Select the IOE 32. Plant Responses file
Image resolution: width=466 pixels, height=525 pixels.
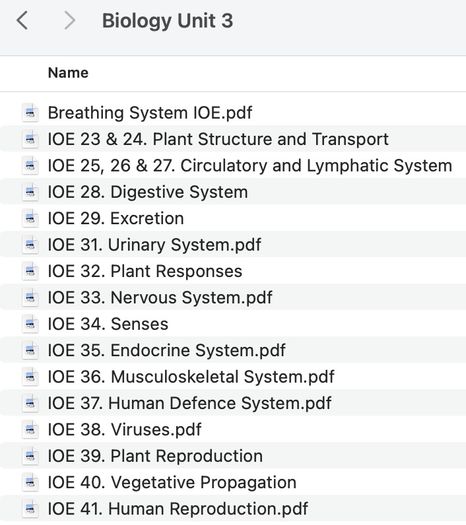233,271
